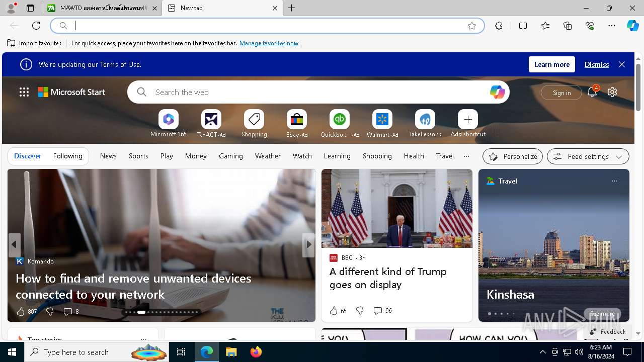Open Browser essentials icon
Image resolution: width=644 pixels, height=362 pixels.
590,26
